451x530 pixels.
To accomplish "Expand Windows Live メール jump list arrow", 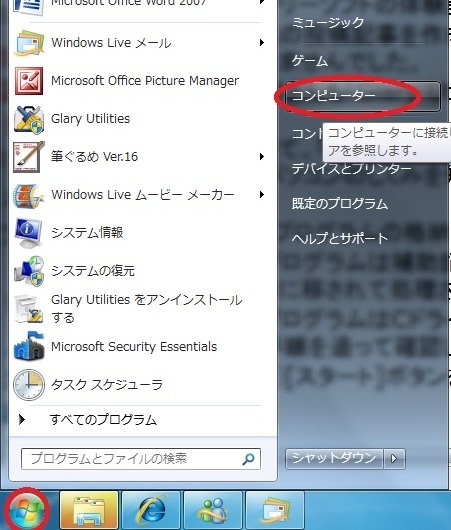I will coord(261,43).
